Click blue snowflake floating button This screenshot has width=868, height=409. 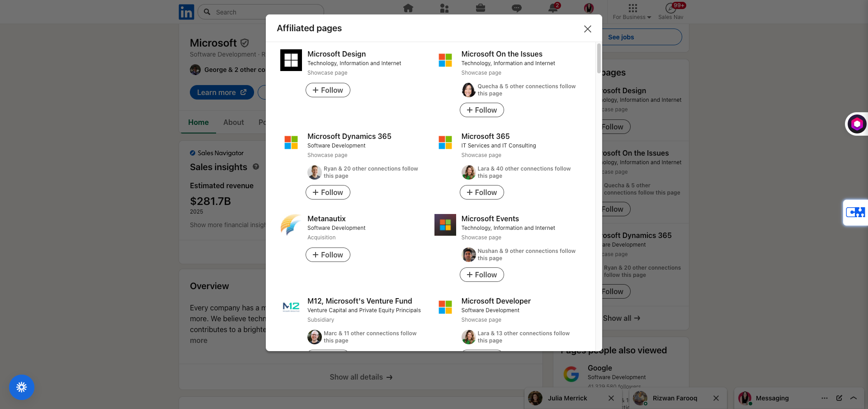click(22, 387)
